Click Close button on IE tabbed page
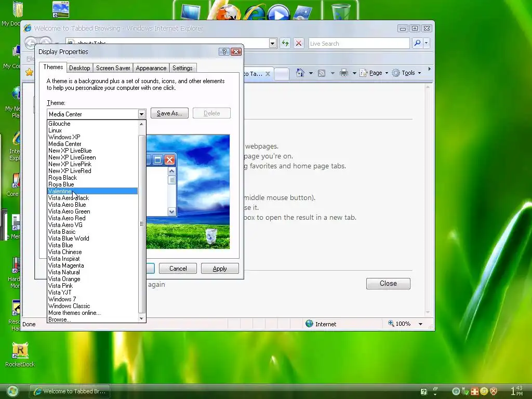The image size is (532, 399). (x=388, y=283)
